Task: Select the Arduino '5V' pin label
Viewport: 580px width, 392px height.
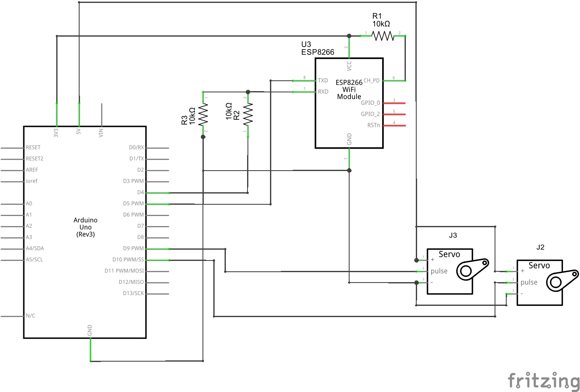Action: [78, 131]
